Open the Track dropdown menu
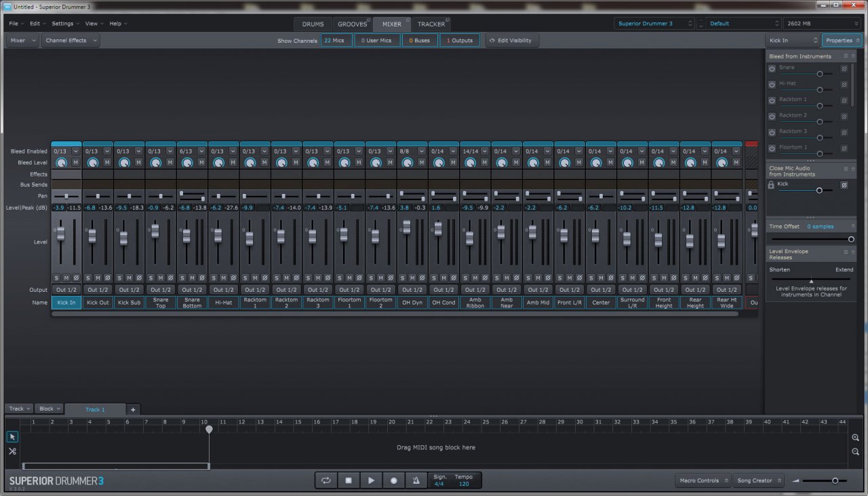Viewport: 868px width, 496px height. point(19,408)
